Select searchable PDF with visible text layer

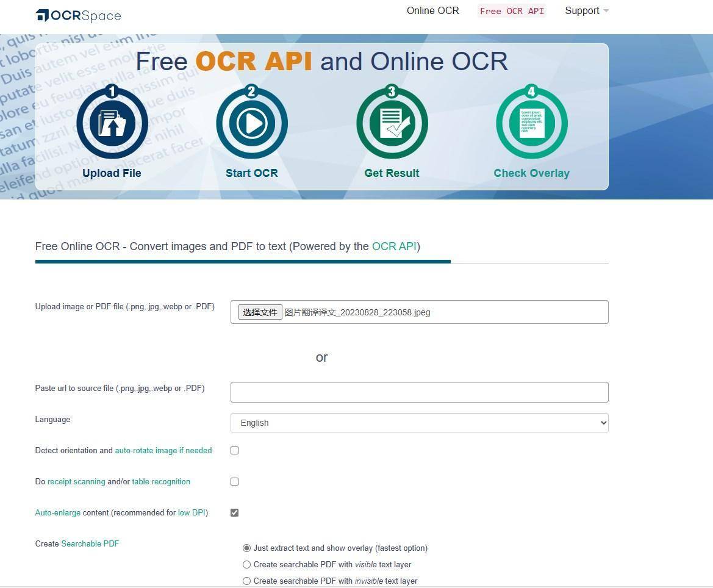pyautogui.click(x=246, y=564)
